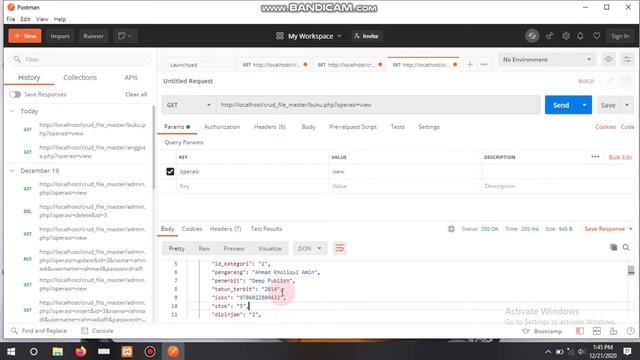Collapse the Today history group
Image resolution: width=640 pixels, height=360 pixels.
tap(12, 111)
